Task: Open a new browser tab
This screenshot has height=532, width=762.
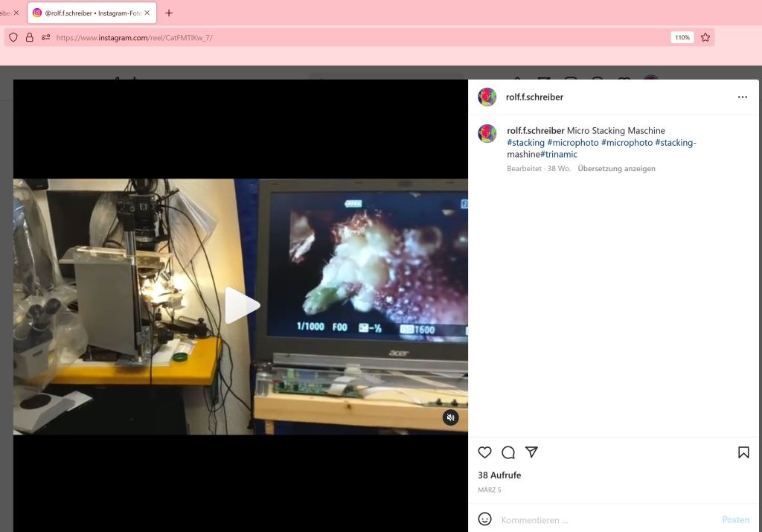Action: pyautogui.click(x=169, y=13)
